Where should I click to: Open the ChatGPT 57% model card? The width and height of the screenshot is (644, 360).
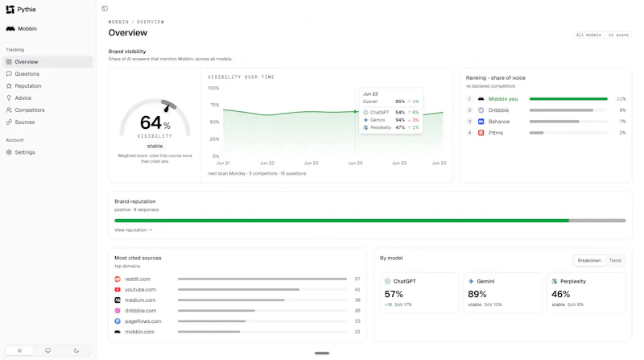point(419,292)
